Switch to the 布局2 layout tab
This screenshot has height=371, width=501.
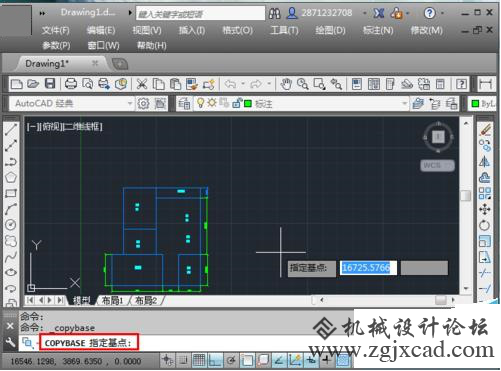pyautogui.click(x=146, y=300)
